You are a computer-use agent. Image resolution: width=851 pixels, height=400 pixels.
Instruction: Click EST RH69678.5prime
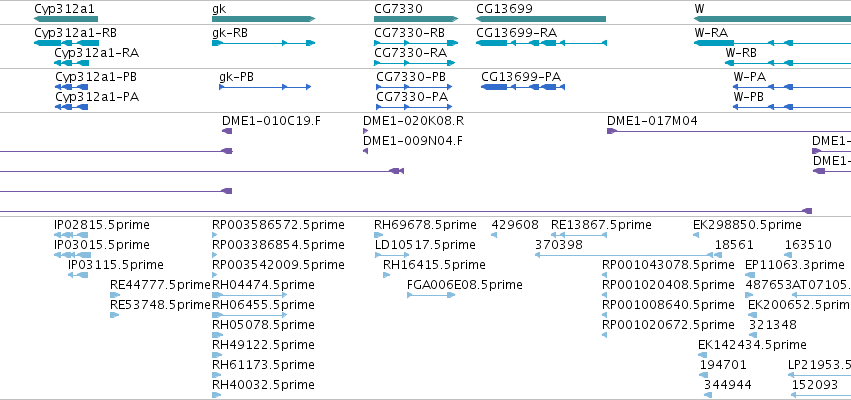point(378,234)
